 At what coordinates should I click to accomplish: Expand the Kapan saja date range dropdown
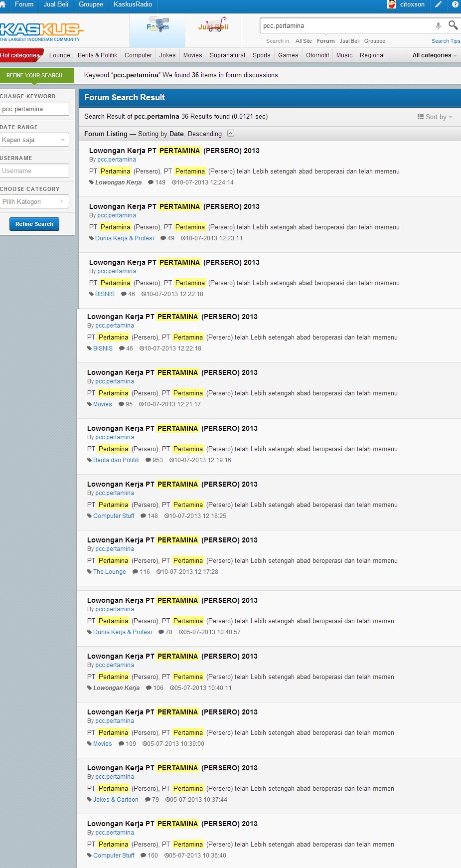(34, 140)
